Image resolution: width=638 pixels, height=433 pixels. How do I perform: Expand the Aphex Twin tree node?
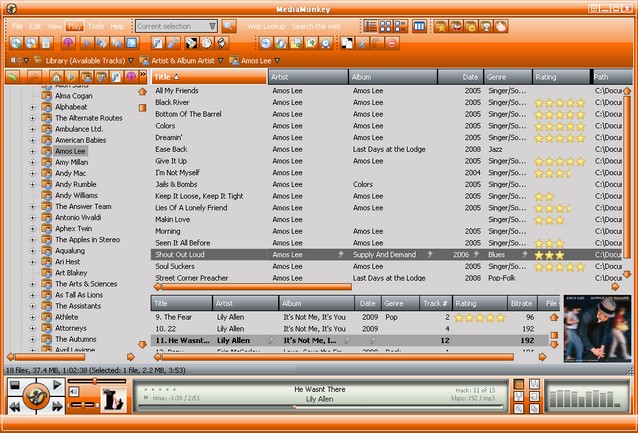point(33,229)
